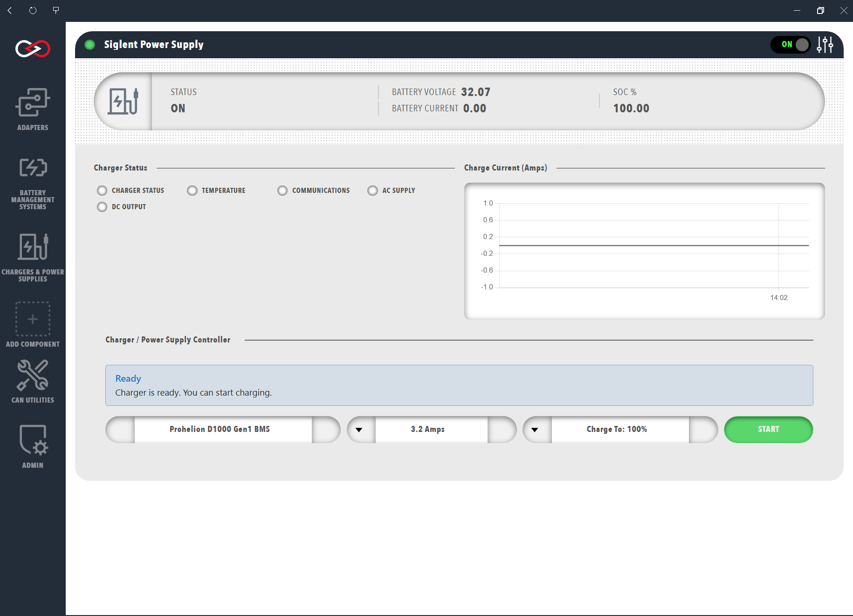Click the cast display icon in title bar
The width and height of the screenshot is (853, 616).
[56, 10]
